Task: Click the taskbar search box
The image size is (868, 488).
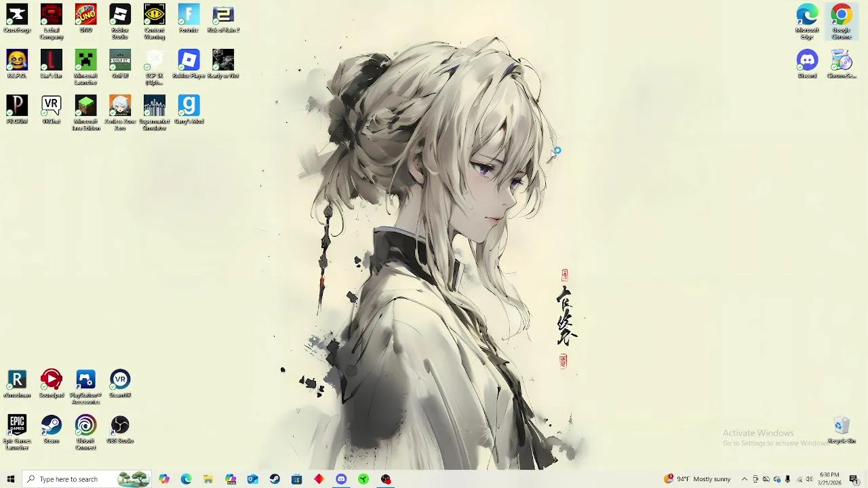Action: pos(87,479)
